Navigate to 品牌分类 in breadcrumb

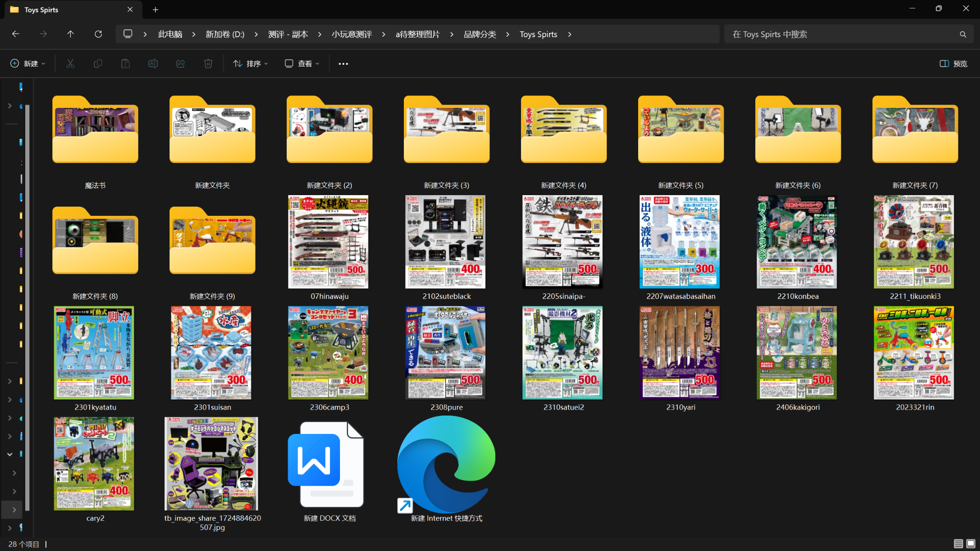click(x=480, y=34)
